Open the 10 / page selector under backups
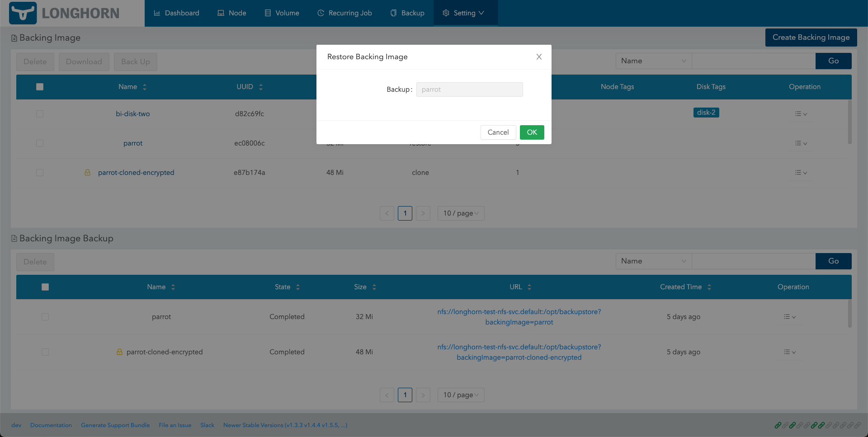This screenshot has height=437, width=868. 461,395
